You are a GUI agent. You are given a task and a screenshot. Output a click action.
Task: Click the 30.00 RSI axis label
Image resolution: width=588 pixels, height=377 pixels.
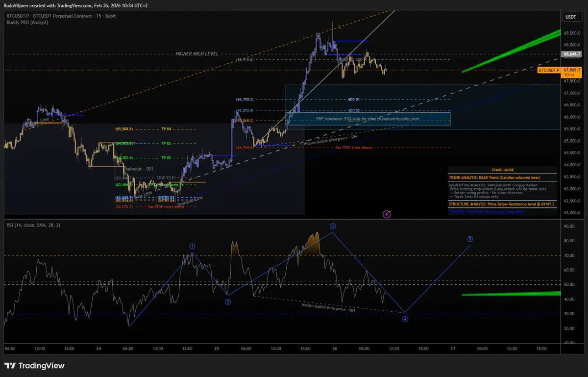click(x=569, y=314)
